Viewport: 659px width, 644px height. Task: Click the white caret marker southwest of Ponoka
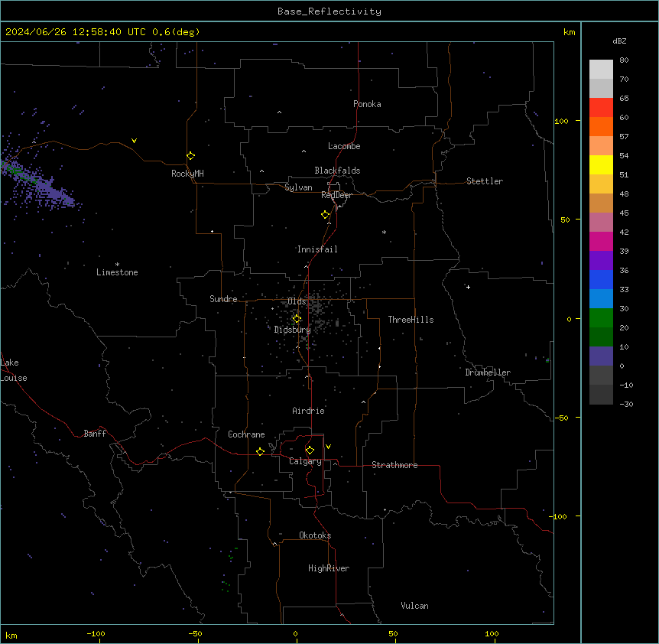click(x=279, y=112)
